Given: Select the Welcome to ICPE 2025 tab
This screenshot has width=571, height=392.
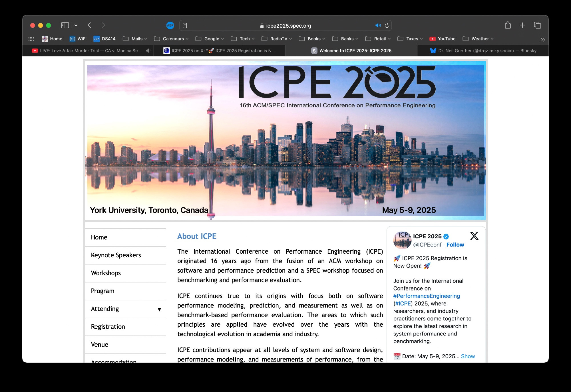Looking at the screenshot, I should 351,51.
